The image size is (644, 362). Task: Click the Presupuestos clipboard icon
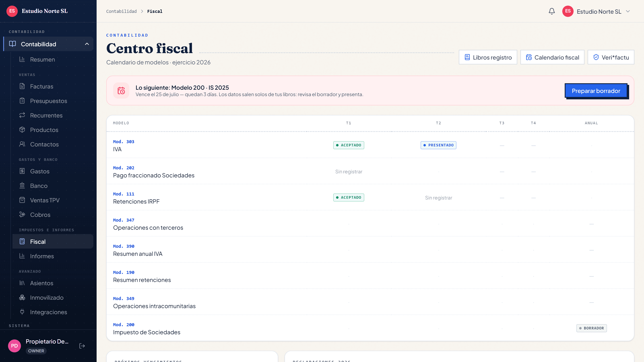[22, 101]
